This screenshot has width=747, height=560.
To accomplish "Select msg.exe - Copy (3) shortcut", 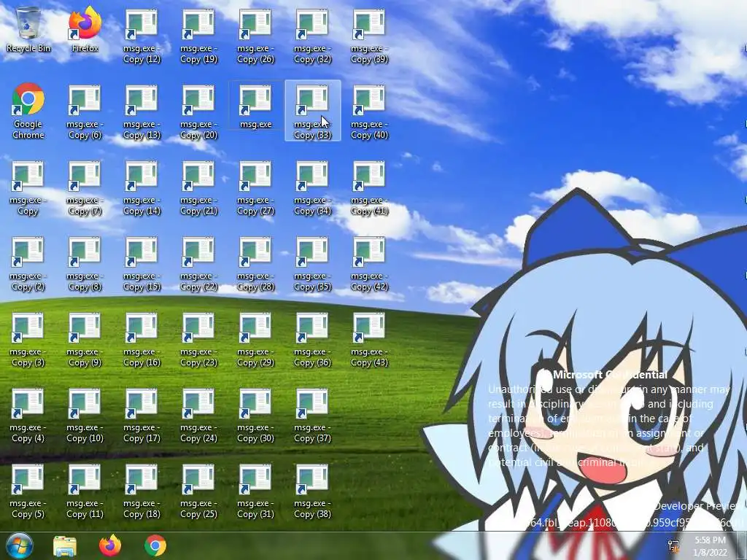I will (x=28, y=339).
